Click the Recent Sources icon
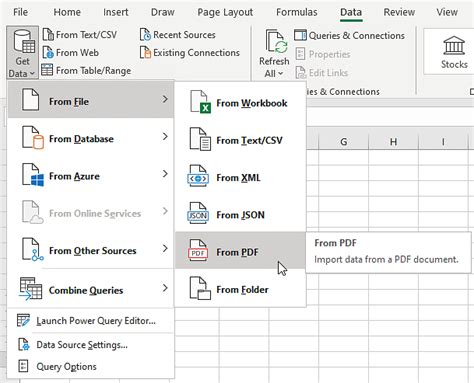Screen dimensions: 474x383 point(145,35)
